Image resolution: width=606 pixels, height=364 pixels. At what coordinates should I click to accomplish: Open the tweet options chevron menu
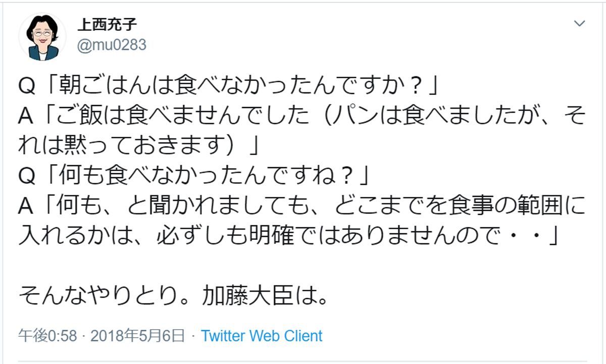tap(580, 24)
